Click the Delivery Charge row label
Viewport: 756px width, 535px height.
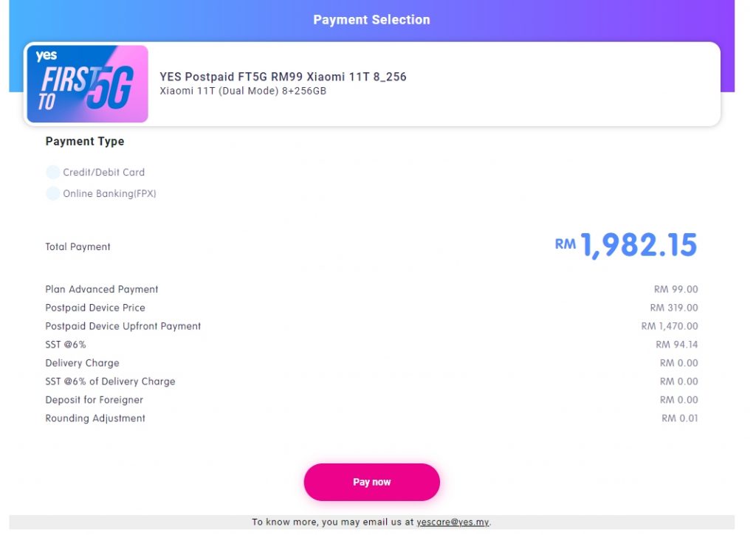click(82, 363)
